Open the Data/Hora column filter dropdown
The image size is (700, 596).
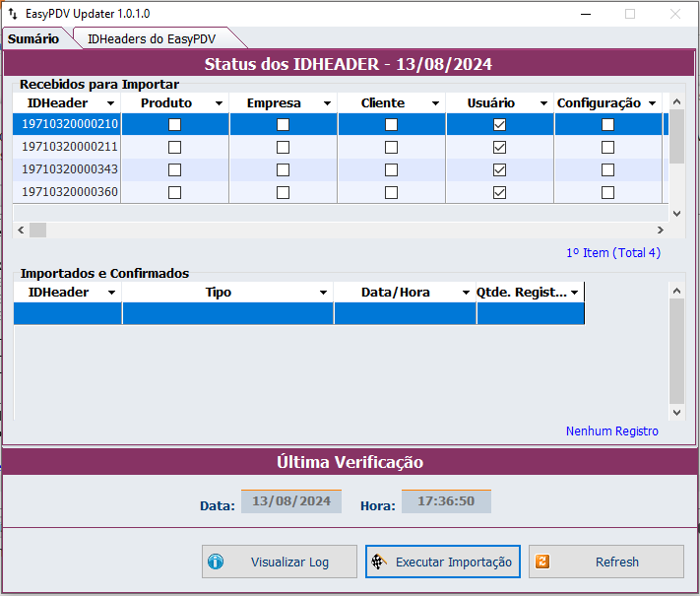466,293
